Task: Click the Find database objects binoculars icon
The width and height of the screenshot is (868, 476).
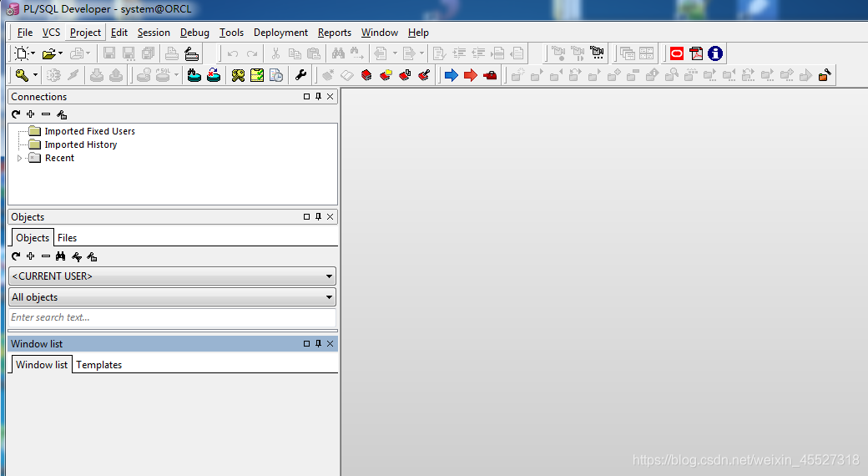Action: 194,75
